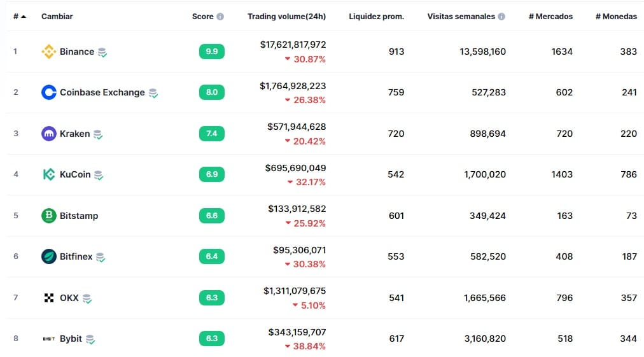Click the reserves badge next to Kraken
This screenshot has height=357, width=644.
98,134
